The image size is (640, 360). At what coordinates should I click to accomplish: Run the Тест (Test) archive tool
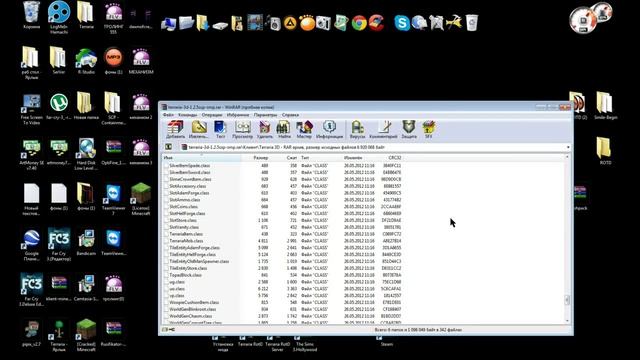tap(220, 129)
